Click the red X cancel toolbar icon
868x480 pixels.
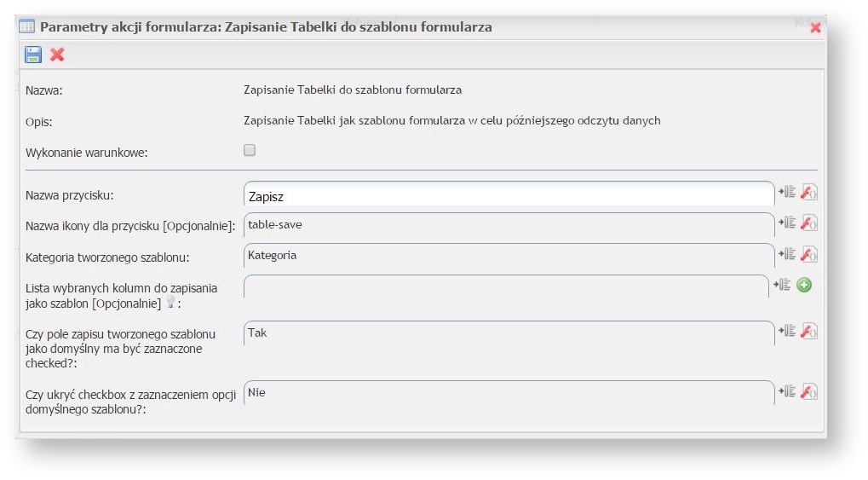pyautogui.click(x=57, y=55)
